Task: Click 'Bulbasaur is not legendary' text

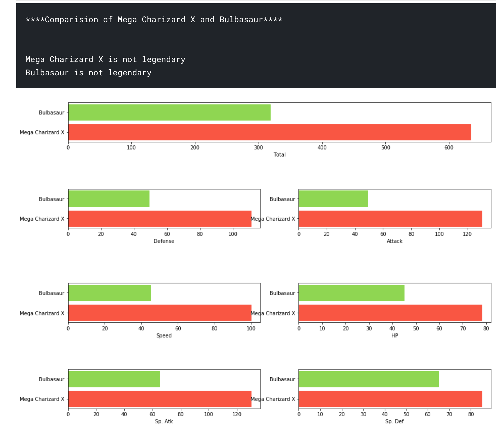Action: click(88, 73)
